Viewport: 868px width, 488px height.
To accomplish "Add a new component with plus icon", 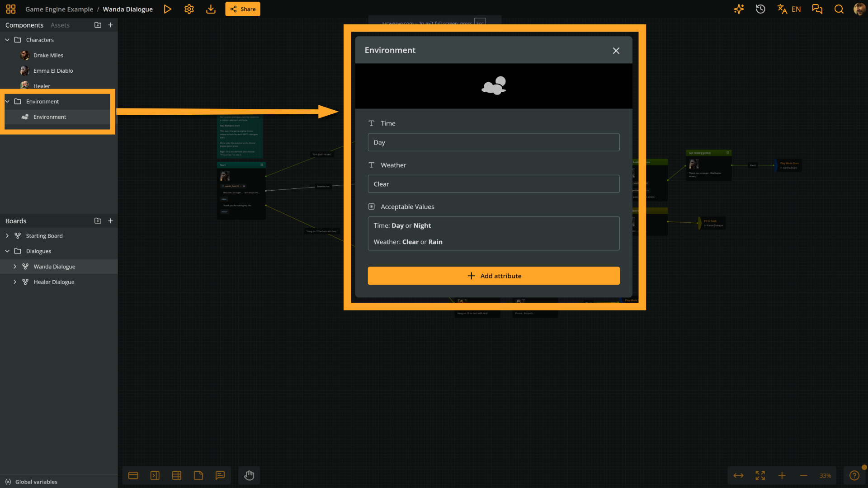I will click(x=110, y=25).
